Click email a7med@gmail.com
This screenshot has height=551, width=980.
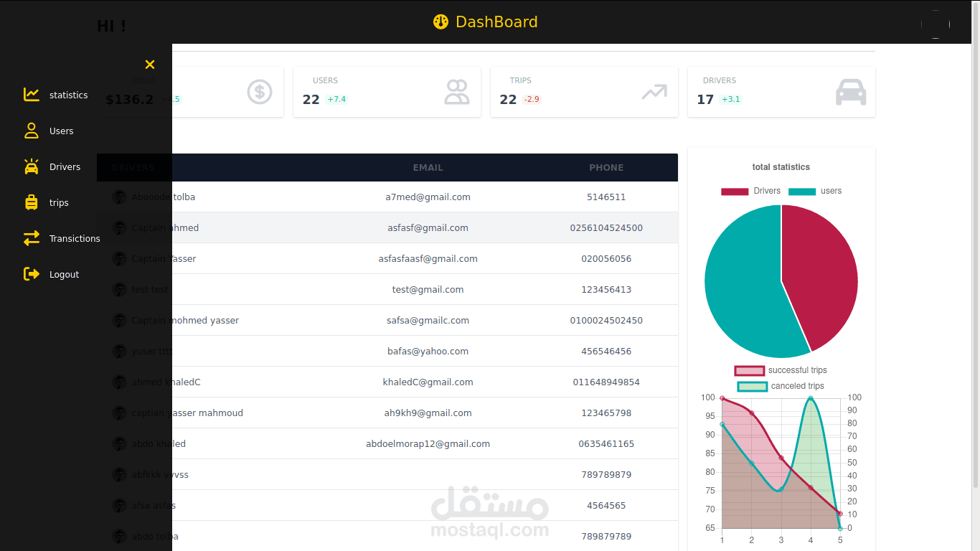pos(428,197)
